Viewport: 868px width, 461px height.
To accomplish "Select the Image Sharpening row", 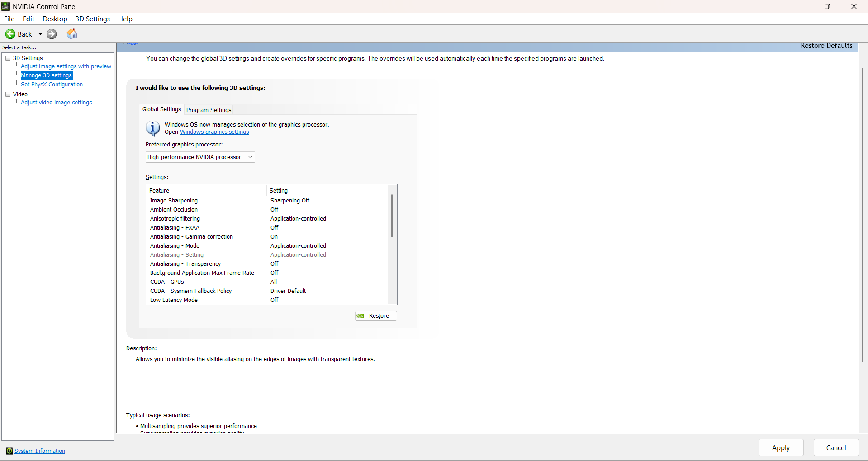I will [x=267, y=201].
